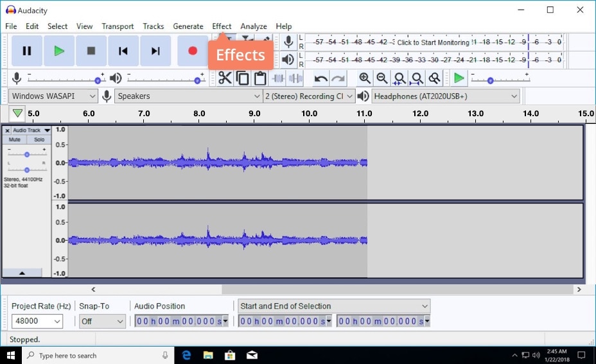Click the track gain slider handle

(26, 155)
